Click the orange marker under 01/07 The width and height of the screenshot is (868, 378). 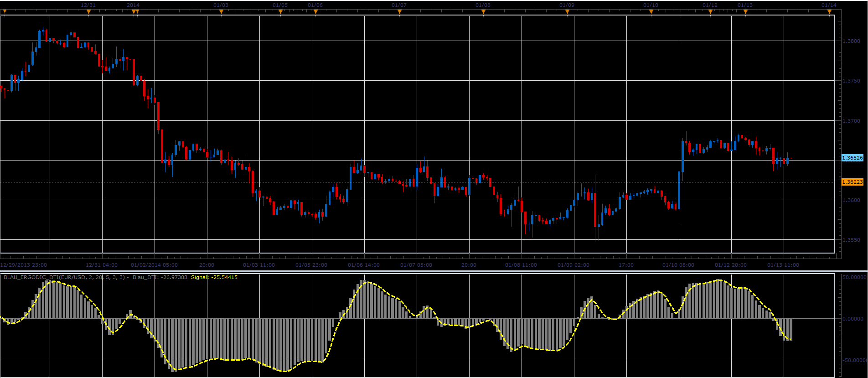pyautogui.click(x=399, y=12)
